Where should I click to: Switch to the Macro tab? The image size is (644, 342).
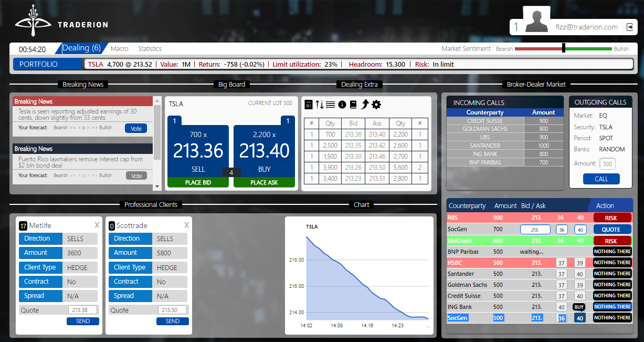[x=120, y=49]
